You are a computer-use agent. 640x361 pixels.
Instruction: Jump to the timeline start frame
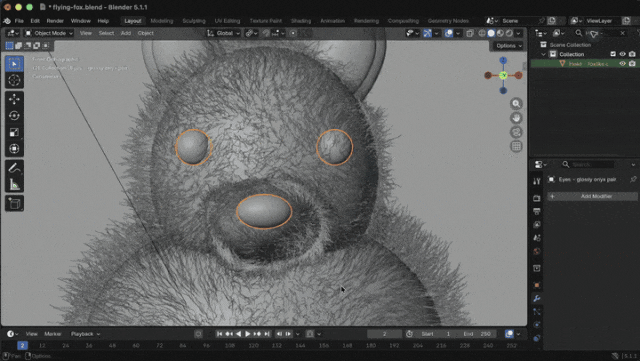coord(220,334)
